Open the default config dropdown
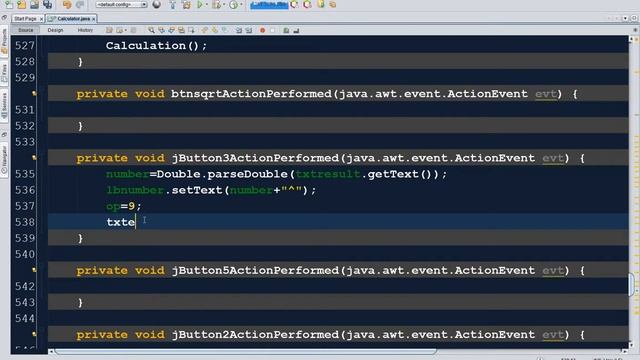The image size is (640, 360). [121, 4]
